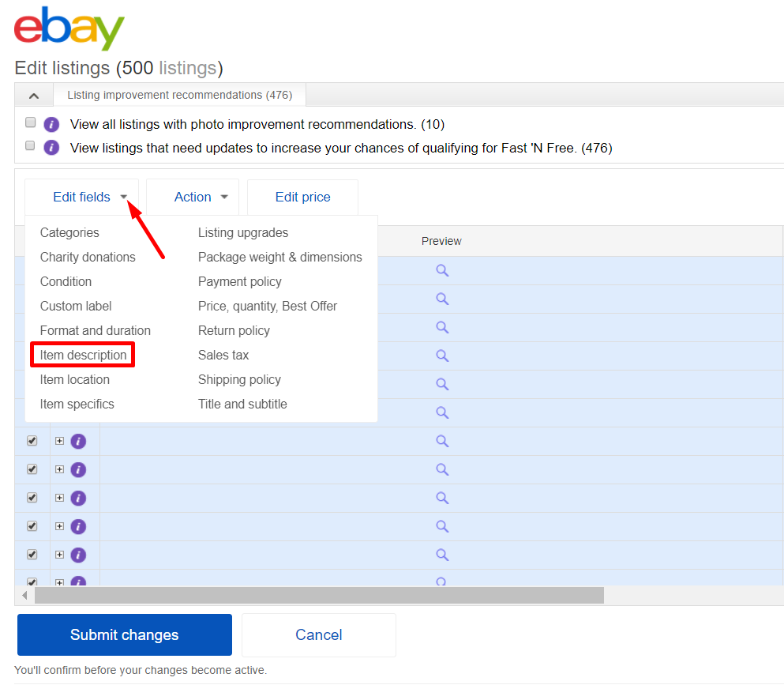The width and height of the screenshot is (784, 685).
Task: Expand the tenth listing row's plus box
Action: point(59,526)
